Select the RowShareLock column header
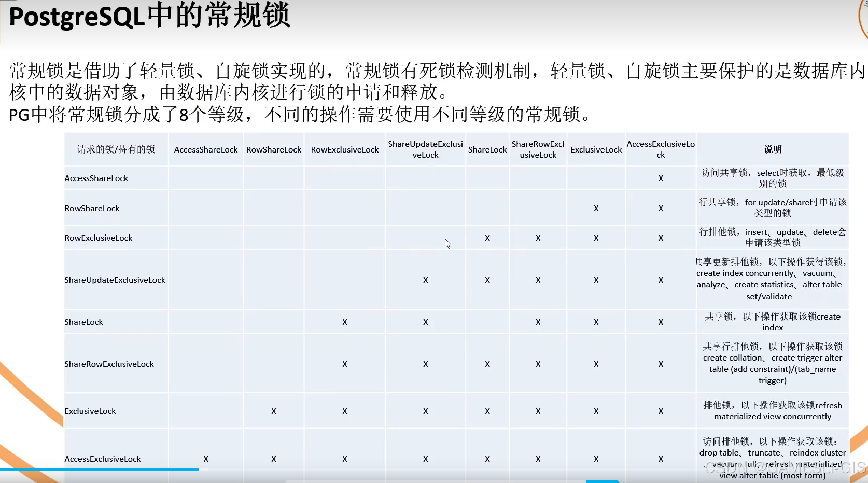 (x=274, y=149)
